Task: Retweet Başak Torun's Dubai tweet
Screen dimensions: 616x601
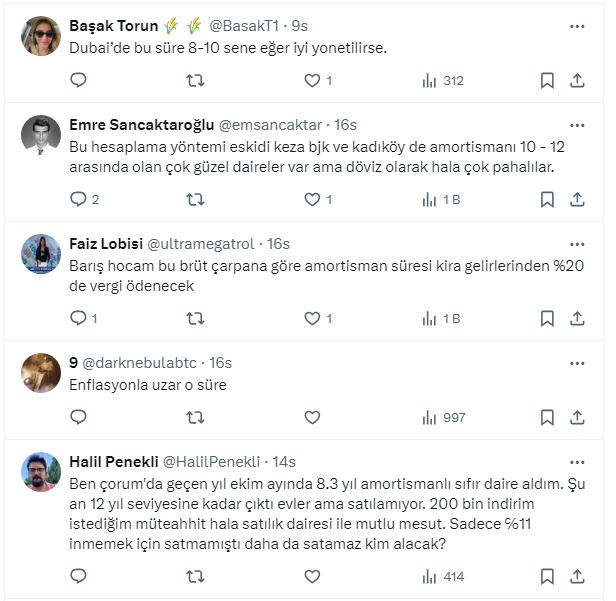Action: [x=196, y=80]
